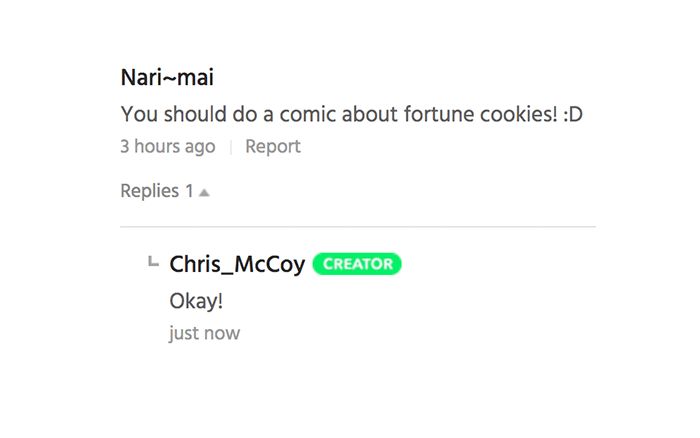Click the horizontal divider above the reply
700x438 pixels.
tap(357, 227)
